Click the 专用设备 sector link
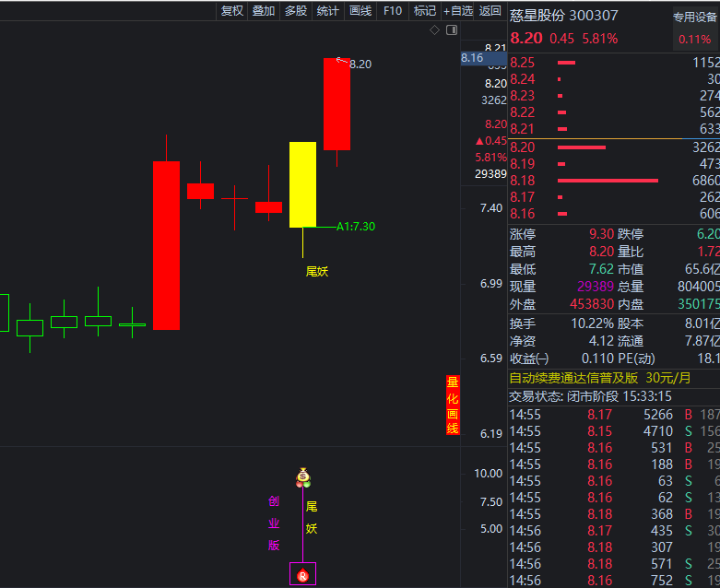The height and width of the screenshot is (588, 720). coord(695,18)
